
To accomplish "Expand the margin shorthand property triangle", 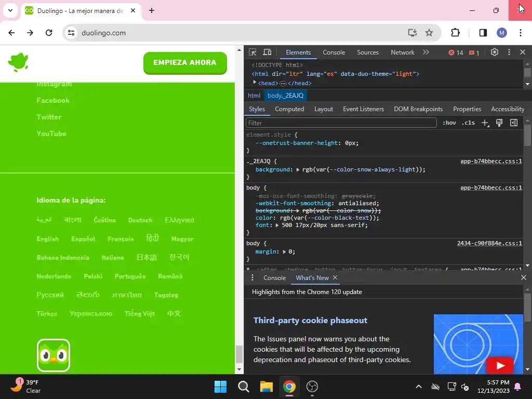I will tap(284, 252).
